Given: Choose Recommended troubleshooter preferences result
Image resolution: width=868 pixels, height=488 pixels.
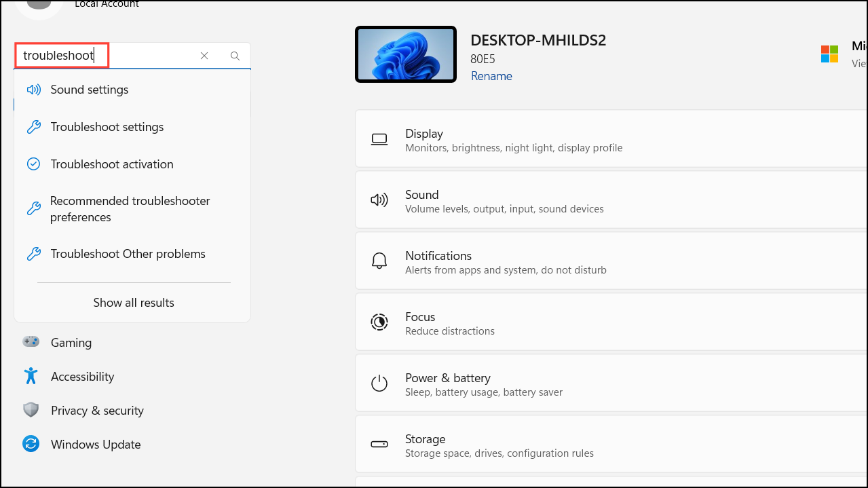Looking at the screenshot, I should [132, 209].
